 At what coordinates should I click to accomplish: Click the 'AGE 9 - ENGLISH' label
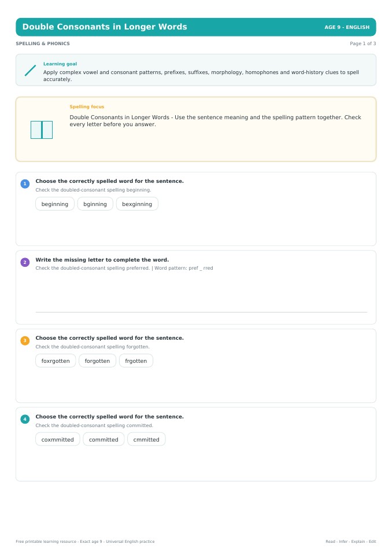(347, 27)
